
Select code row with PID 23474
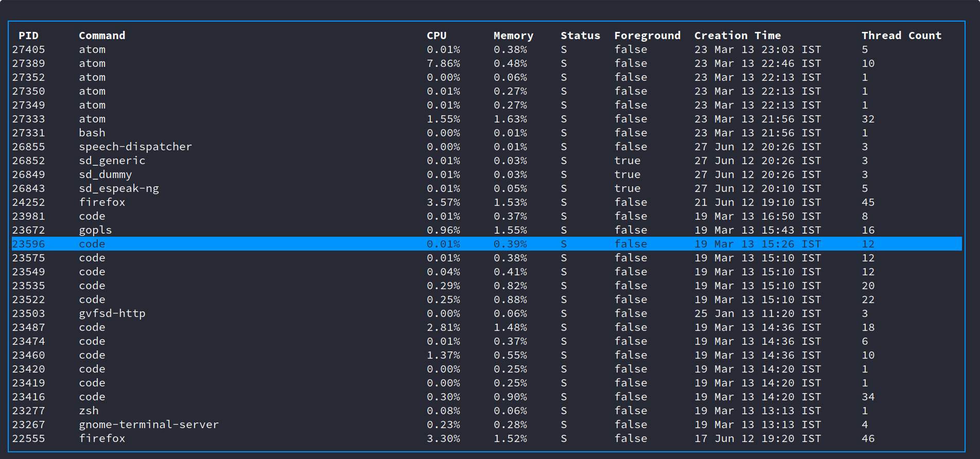point(487,341)
